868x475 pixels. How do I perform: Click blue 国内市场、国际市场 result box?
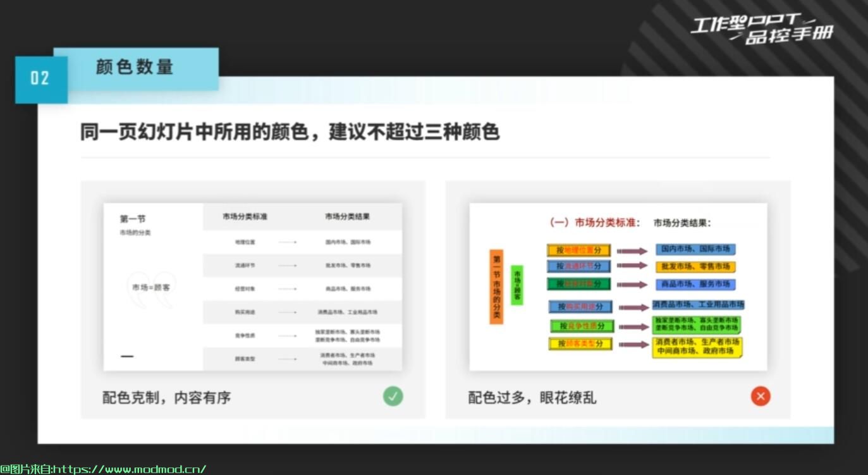point(695,250)
